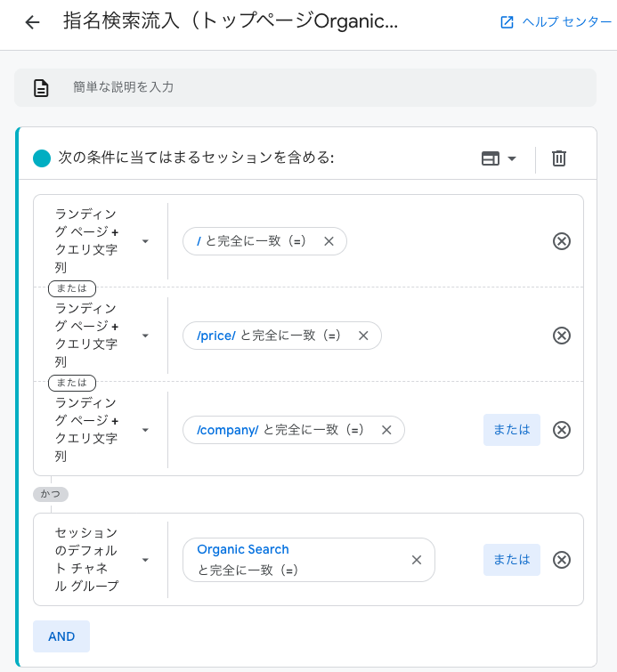Expand the second landing page dimension dropdown
This screenshot has width=617, height=672.
click(145, 336)
